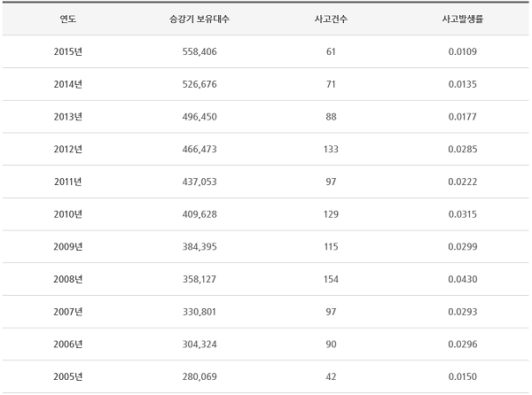The width and height of the screenshot is (532, 395).
Task: Select the 2006년 row label
Action: click(67, 344)
